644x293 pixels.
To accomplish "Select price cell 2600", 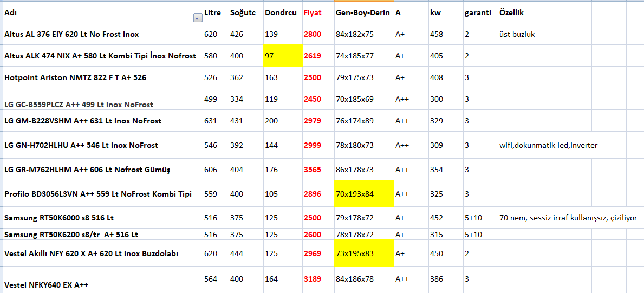I will (318, 234).
